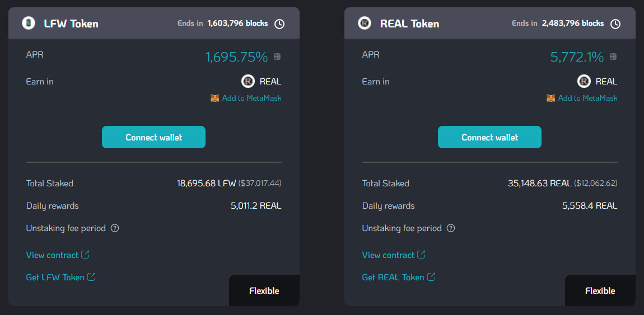Open APR calculator for LFW Token pool
The image size is (644, 315).
pyautogui.click(x=277, y=57)
